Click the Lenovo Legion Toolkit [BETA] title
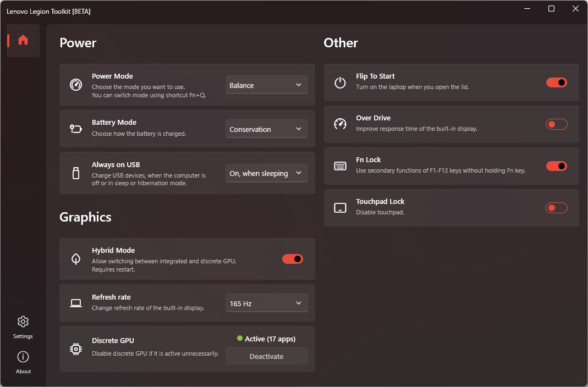This screenshot has height=387, width=588. 48,11
